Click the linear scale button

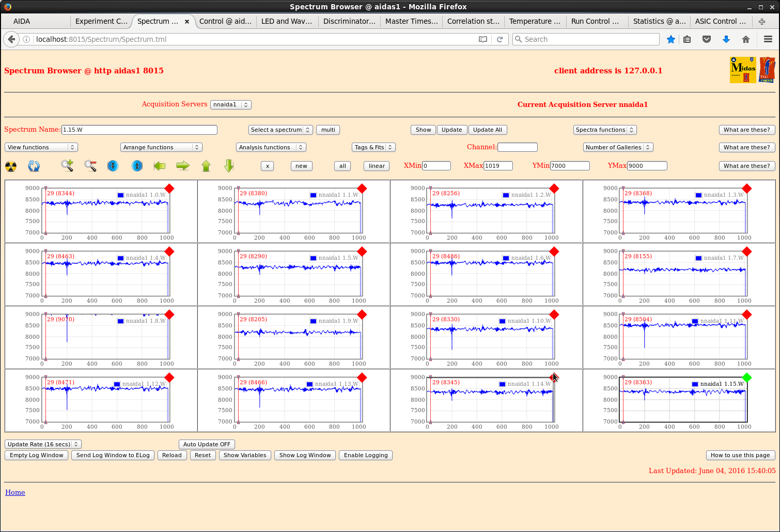pos(377,166)
